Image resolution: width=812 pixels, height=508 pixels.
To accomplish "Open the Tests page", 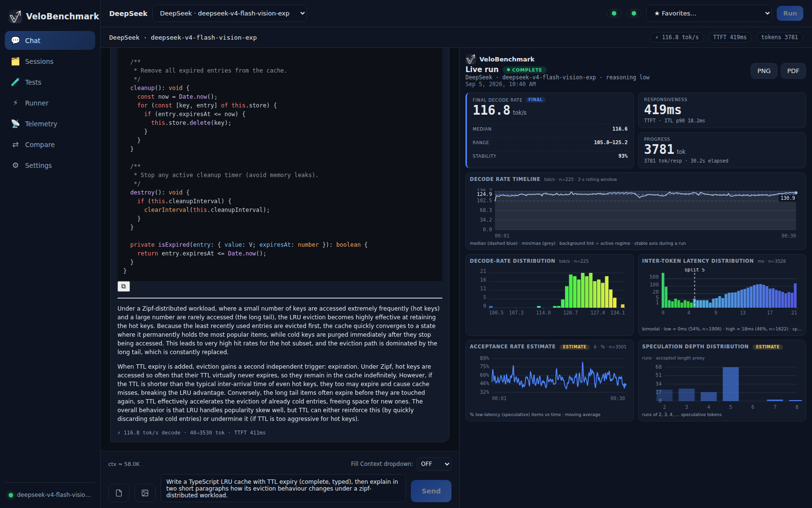I will tap(50, 82).
